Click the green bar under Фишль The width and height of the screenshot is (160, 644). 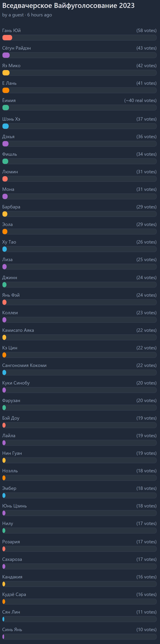click(5, 161)
